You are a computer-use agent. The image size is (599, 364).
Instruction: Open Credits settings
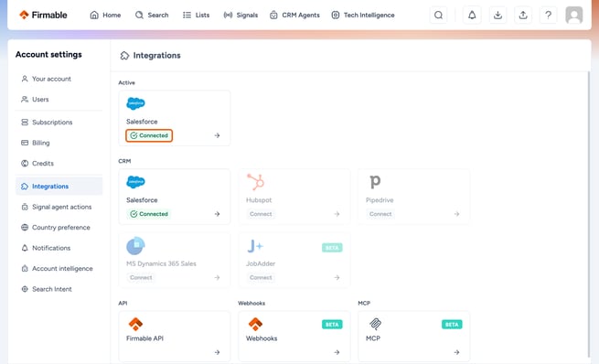click(59, 164)
